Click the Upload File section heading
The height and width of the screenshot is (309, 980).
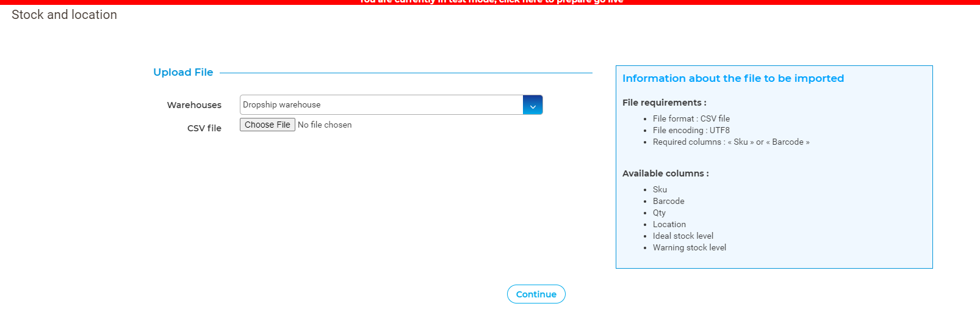[183, 73]
